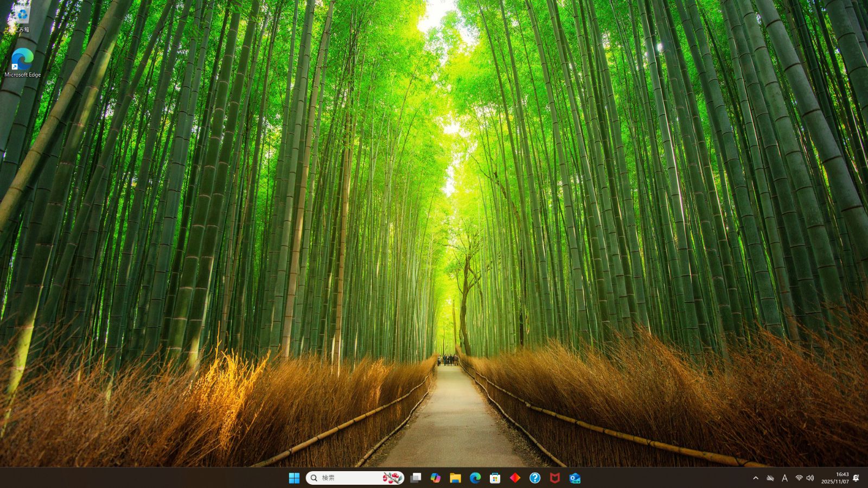
Task: Click the red diamond app taskbar icon
Action: coord(515,478)
